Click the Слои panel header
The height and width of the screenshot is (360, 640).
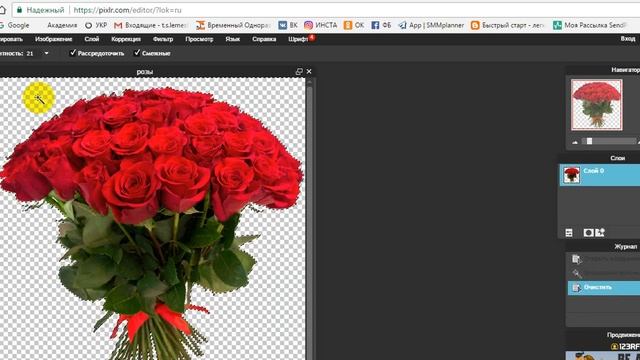coord(618,158)
